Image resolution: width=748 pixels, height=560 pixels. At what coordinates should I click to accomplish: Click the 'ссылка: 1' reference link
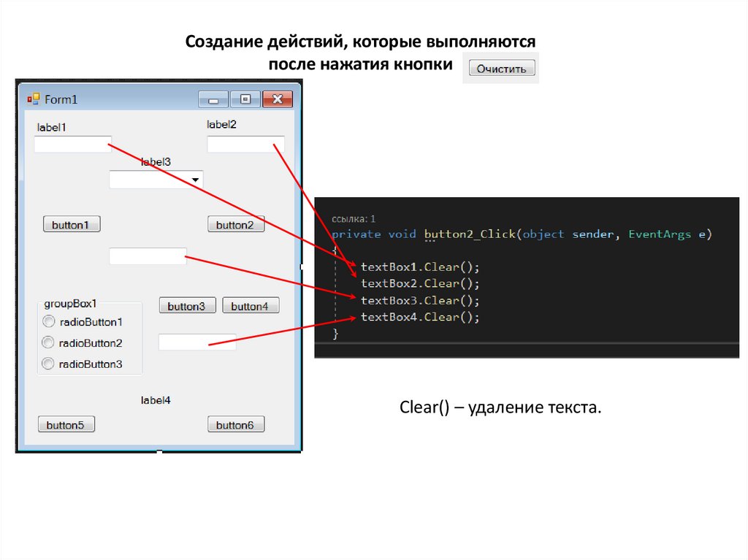tap(354, 219)
